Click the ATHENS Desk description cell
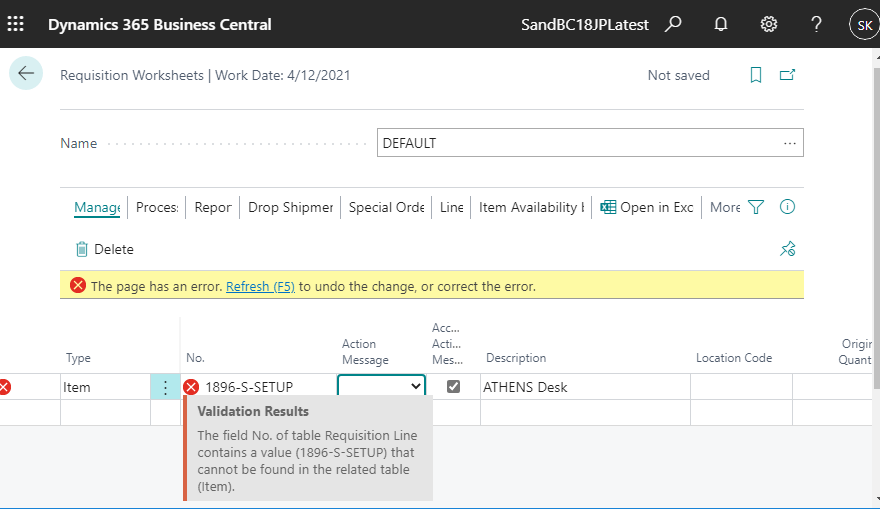 click(585, 387)
